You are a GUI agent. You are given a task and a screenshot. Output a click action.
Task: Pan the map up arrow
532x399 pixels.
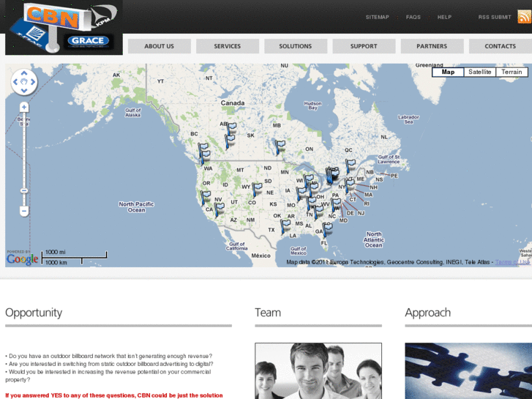click(24, 73)
